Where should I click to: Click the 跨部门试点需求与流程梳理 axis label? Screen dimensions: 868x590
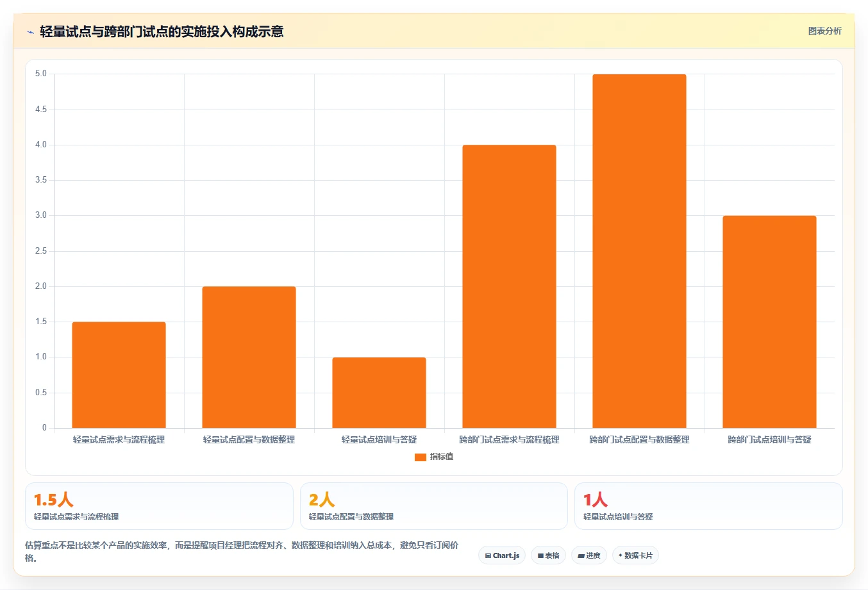[x=509, y=439]
